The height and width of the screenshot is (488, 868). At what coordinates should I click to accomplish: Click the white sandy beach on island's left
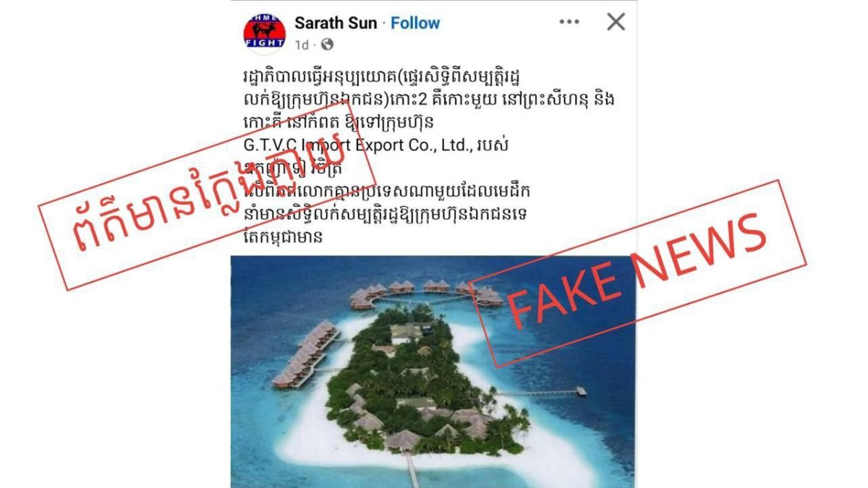(318, 427)
